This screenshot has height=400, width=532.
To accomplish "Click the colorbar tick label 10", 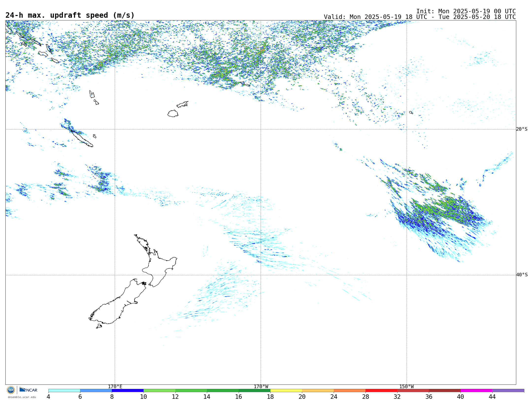I will click(x=144, y=397).
